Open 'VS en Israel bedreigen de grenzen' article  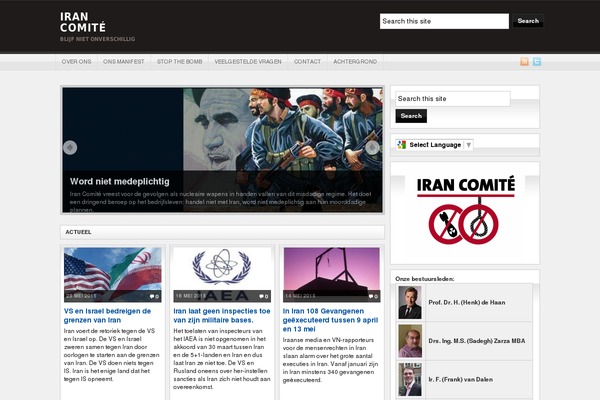click(108, 315)
